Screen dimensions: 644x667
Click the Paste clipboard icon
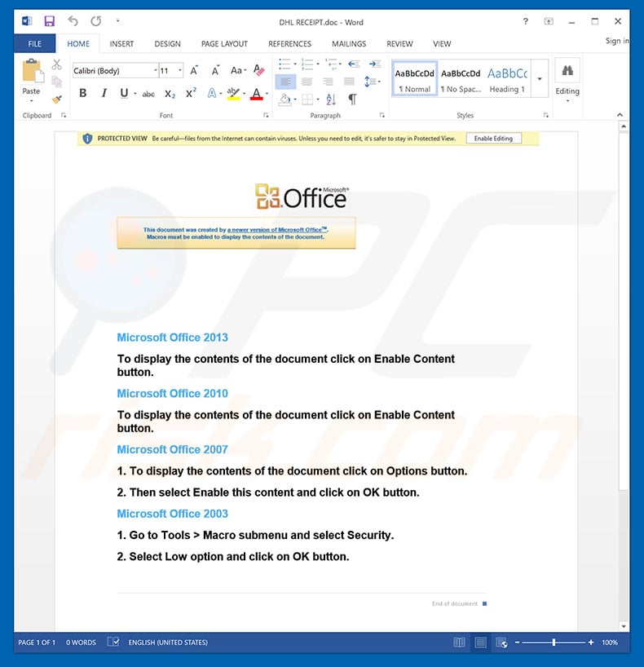[33, 71]
